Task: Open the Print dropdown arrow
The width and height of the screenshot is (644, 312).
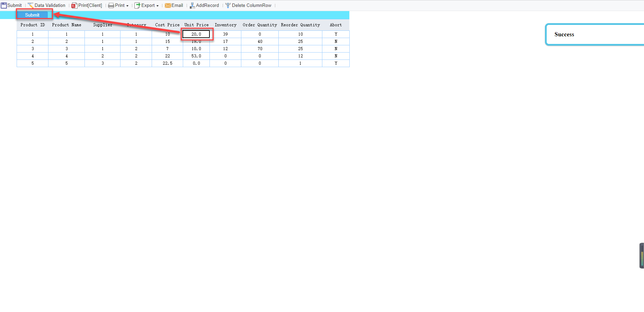Action: (127, 6)
